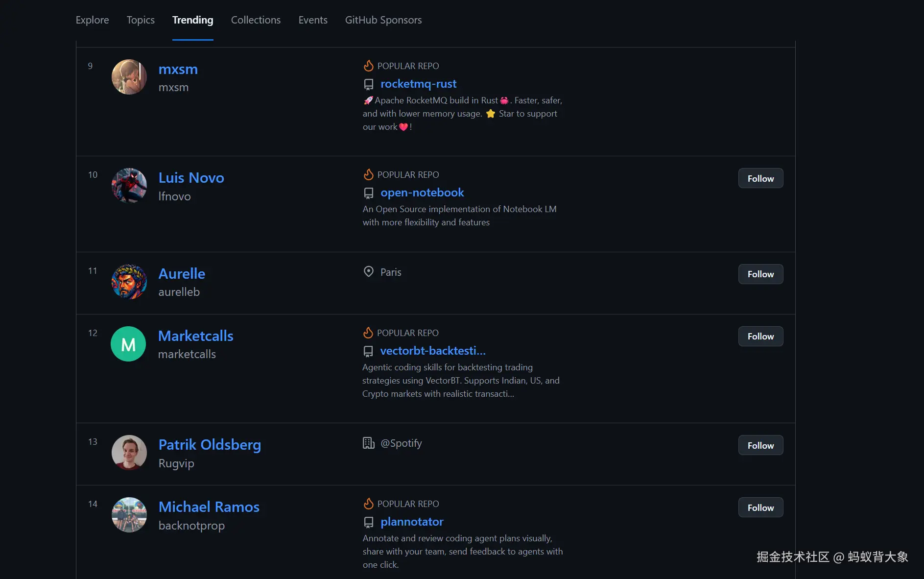Viewport: 924px width, 579px height.
Task: Open Michael Ramos's avatar picture
Action: pyautogui.click(x=129, y=515)
